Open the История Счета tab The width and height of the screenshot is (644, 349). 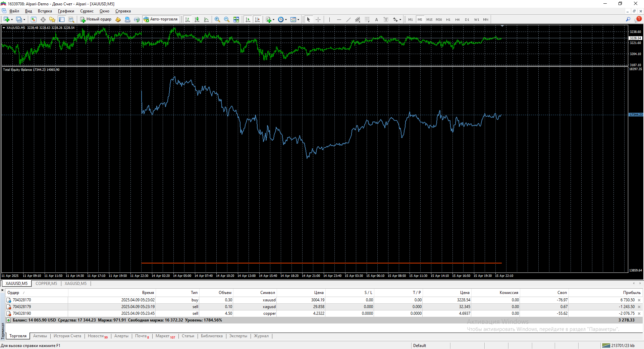[x=67, y=336]
